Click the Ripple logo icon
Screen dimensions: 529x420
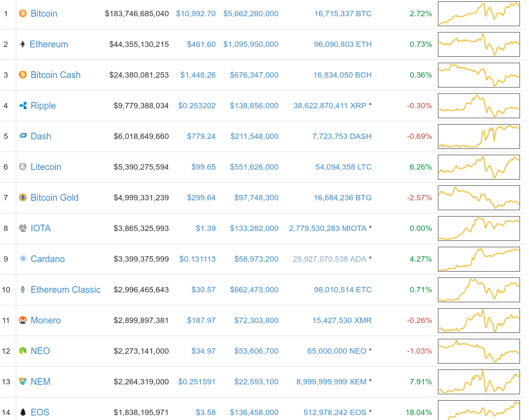click(x=23, y=106)
